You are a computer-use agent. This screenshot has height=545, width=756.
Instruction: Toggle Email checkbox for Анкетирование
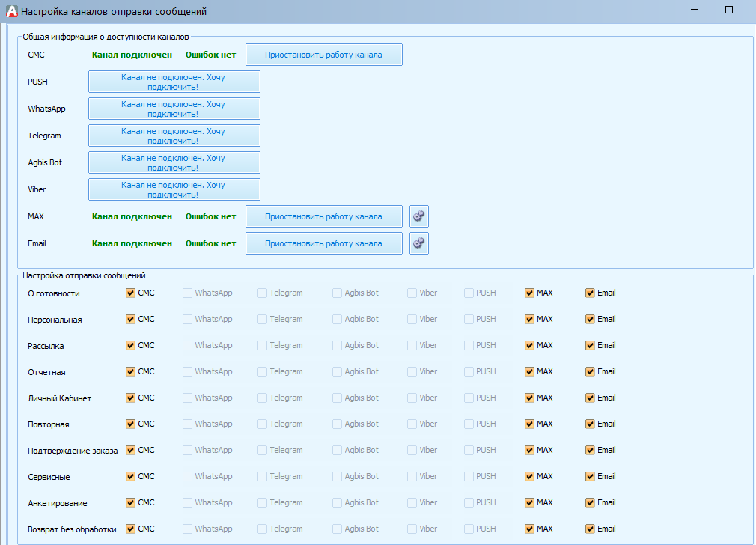tap(590, 502)
